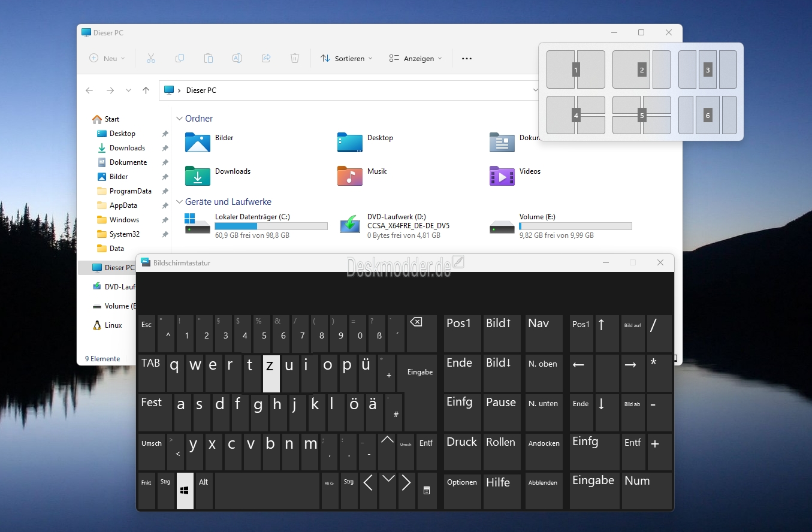The height and width of the screenshot is (532, 812).
Task: Choose snap layout zone number 3
Action: pyautogui.click(x=708, y=69)
